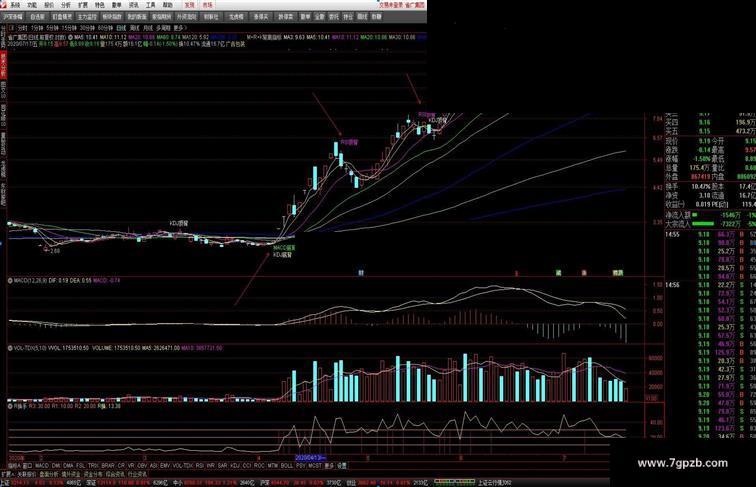Image resolution: width=756 pixels, height=487 pixels.
Task: Click the 窗口 selector in indicator bar
Action: pyautogui.click(x=27, y=466)
